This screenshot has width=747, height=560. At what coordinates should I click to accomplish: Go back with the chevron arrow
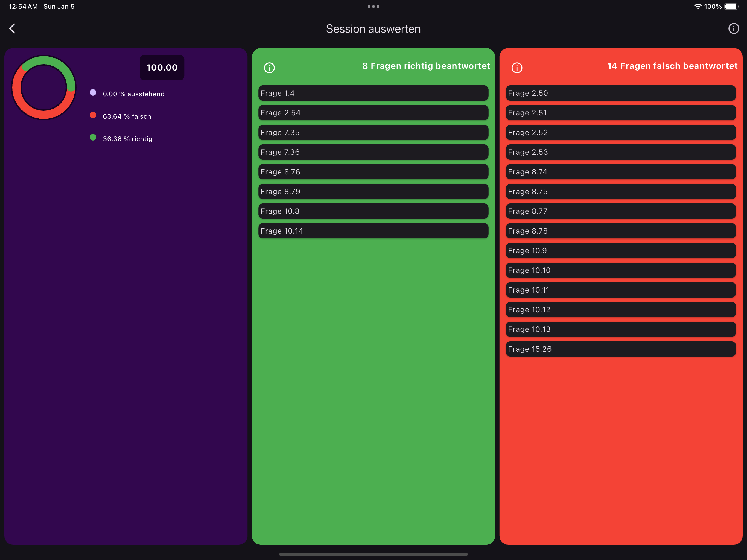(12, 28)
